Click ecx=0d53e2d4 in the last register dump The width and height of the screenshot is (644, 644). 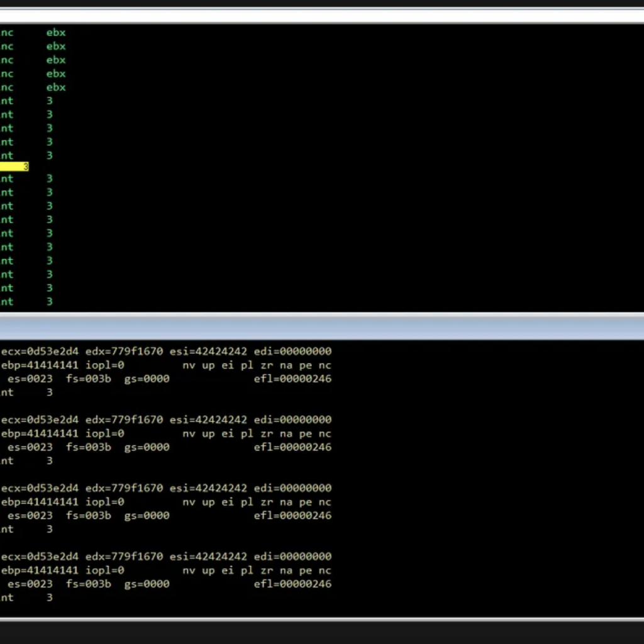40,557
